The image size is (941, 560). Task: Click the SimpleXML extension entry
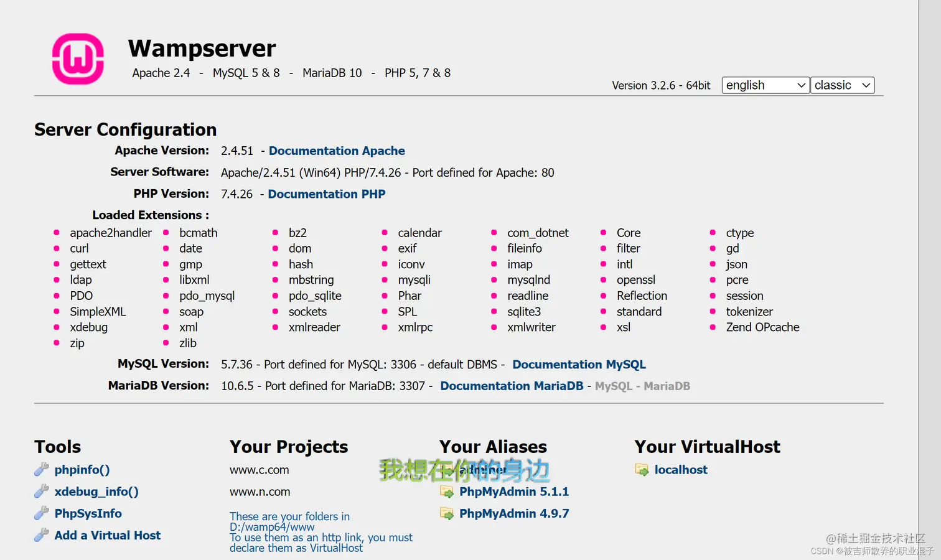pyautogui.click(x=98, y=312)
